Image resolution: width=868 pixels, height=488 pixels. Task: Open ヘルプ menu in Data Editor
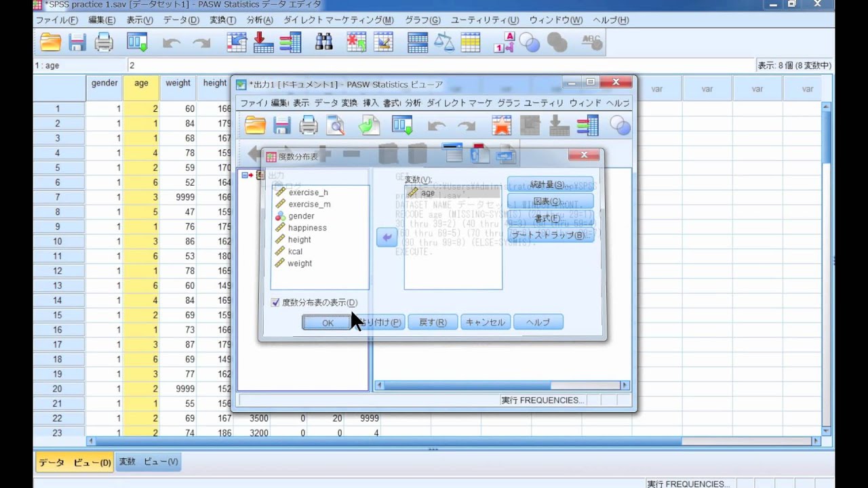[x=610, y=20]
